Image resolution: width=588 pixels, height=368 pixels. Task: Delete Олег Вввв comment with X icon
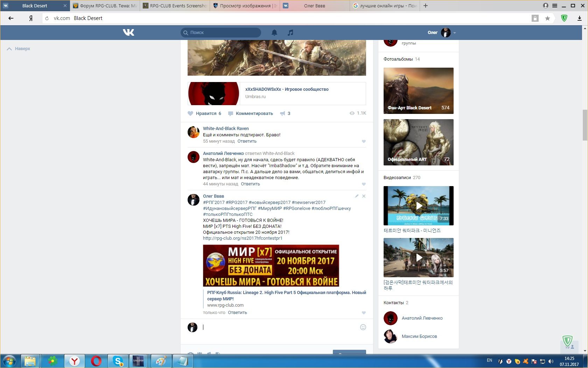coord(364,196)
